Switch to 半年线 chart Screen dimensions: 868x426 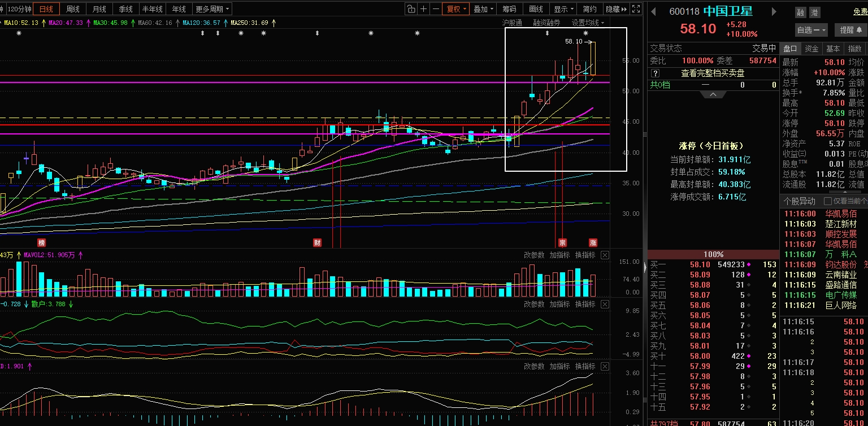pyautogui.click(x=153, y=9)
